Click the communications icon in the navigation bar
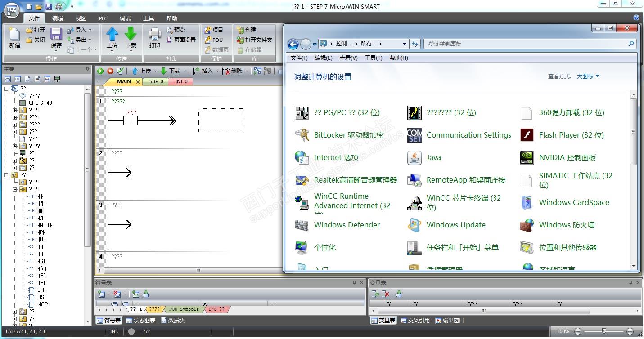 click(57, 79)
